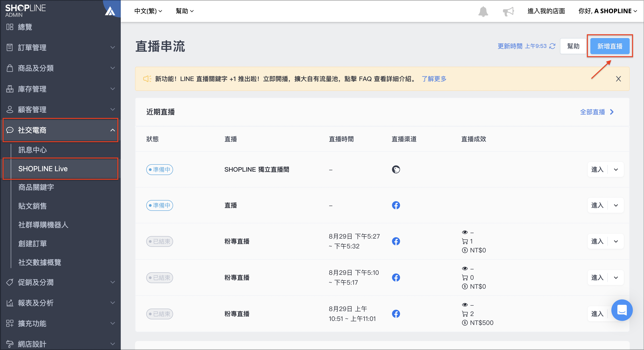This screenshot has height=350, width=644.
Task: Open dropdown arrow for SHOPLINE 獨立直播間 row
Action: pyautogui.click(x=616, y=169)
